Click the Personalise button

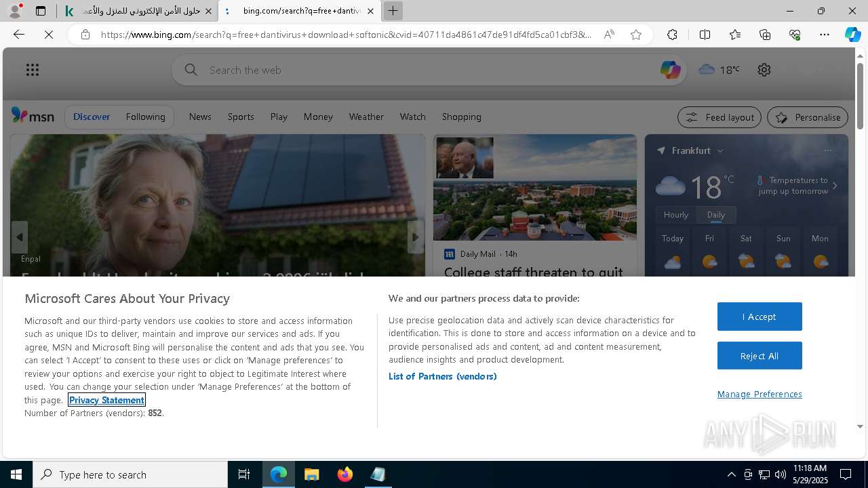(808, 117)
